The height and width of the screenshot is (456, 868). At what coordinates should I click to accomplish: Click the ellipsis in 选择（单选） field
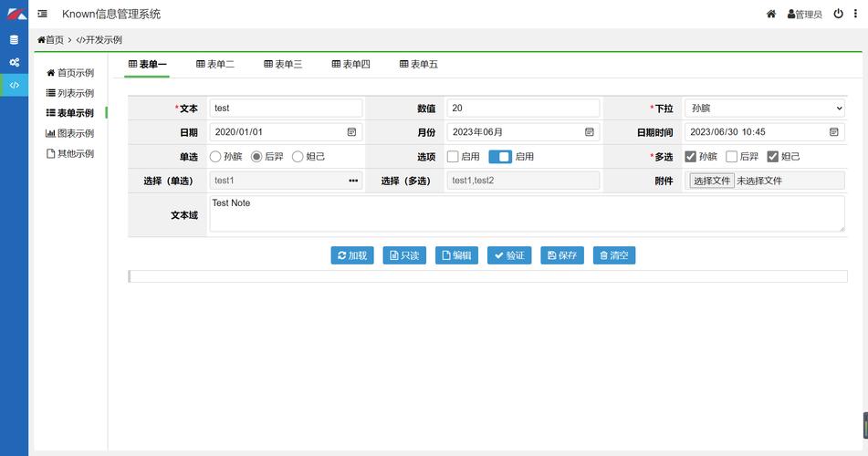coord(353,181)
